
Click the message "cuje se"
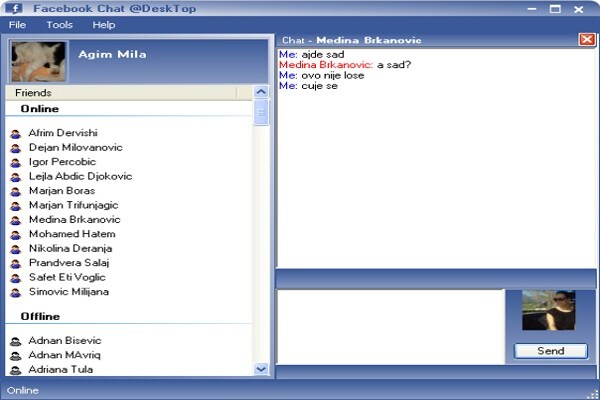(x=320, y=86)
